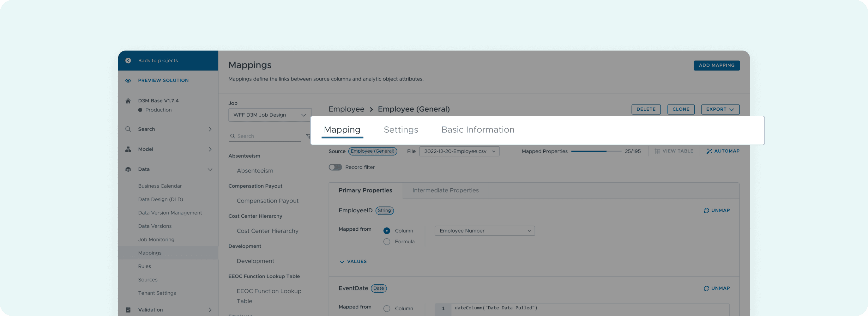Image resolution: width=868 pixels, height=316 pixels.
Task: Expand the Search sidebar section chevron
Action: point(210,129)
